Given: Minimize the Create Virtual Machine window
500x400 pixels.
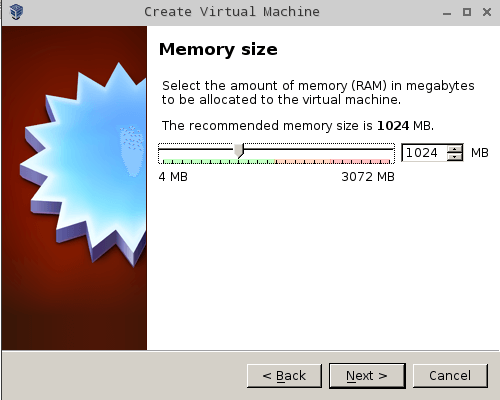Looking at the screenshot, I should pos(447,12).
